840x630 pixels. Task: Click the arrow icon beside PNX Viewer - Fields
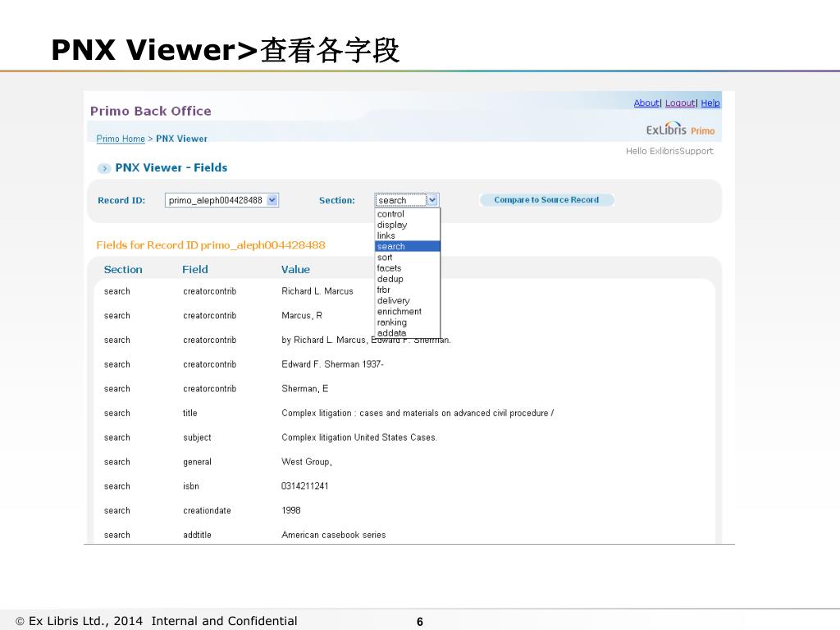[x=104, y=168]
